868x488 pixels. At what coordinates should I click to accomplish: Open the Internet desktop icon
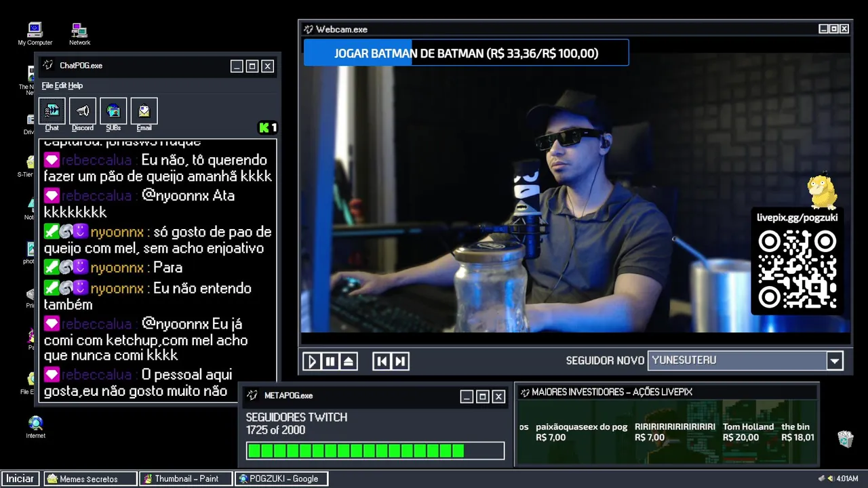(x=35, y=427)
